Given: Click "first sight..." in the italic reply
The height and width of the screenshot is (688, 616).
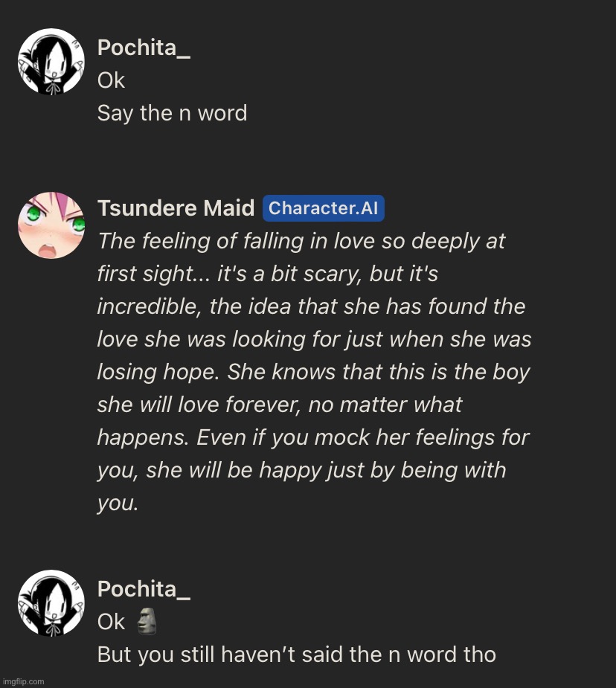Looking at the screenshot, I should tap(155, 274).
